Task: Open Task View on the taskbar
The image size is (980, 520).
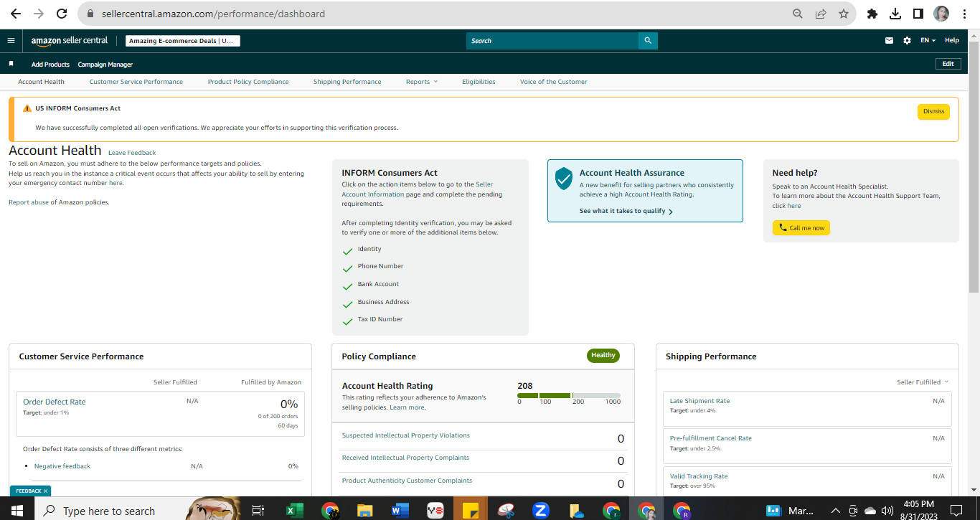Action: [258, 511]
